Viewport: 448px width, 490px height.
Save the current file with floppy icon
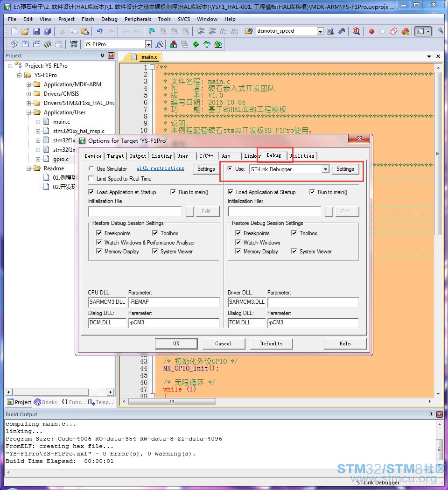coord(36,31)
